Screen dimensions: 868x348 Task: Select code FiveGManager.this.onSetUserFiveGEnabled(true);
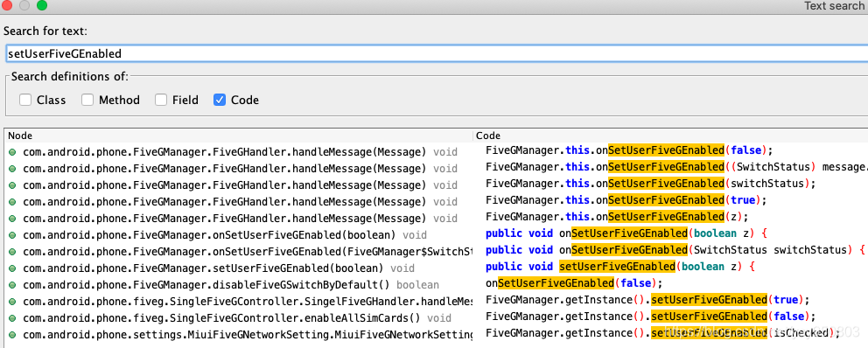coord(626,199)
